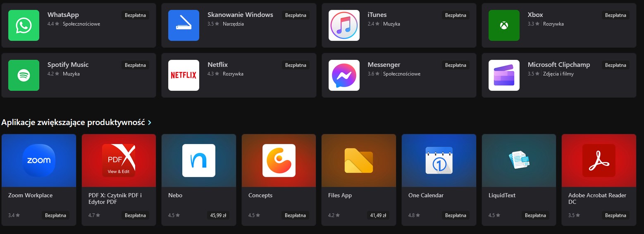Get iTunes via its Bezpłatna button
The height and width of the screenshot is (234, 644).
(x=456, y=15)
